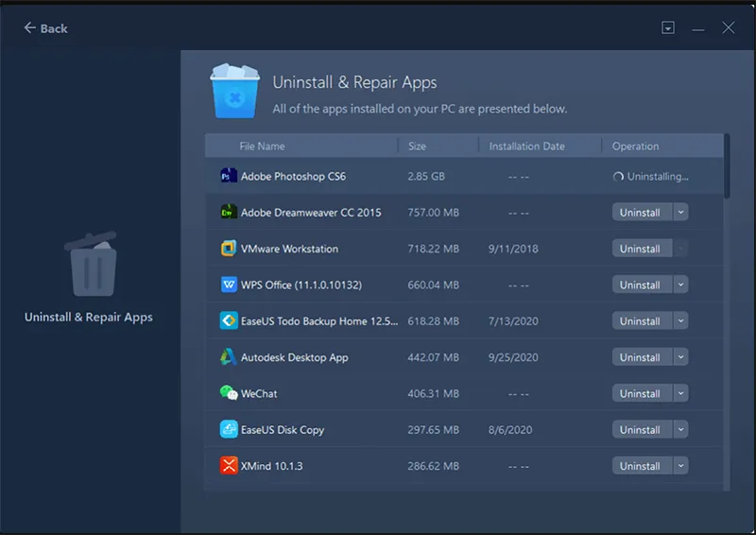Click the 286.62 MB size value
This screenshot has width=756, height=535.
(x=434, y=466)
